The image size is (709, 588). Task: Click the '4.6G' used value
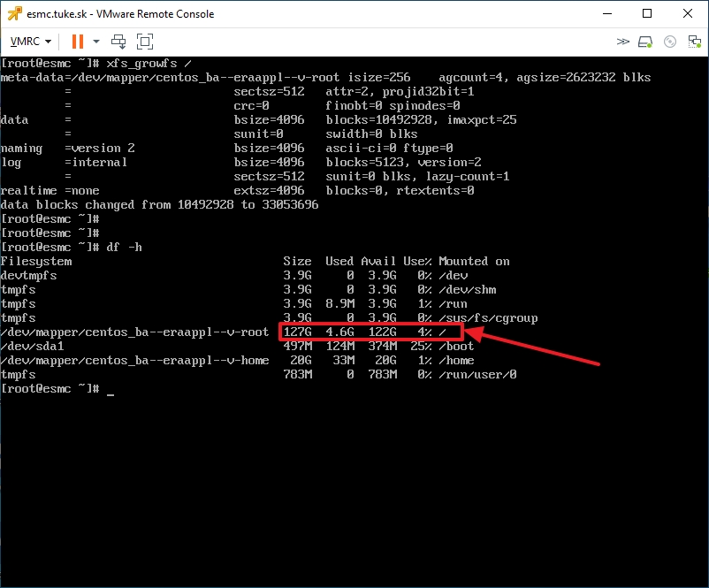click(340, 332)
